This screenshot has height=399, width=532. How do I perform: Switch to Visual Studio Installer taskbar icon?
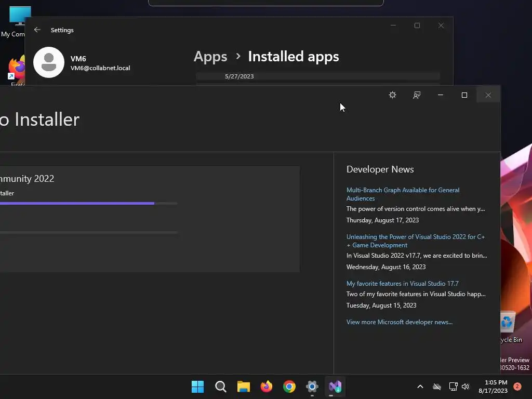click(335, 387)
